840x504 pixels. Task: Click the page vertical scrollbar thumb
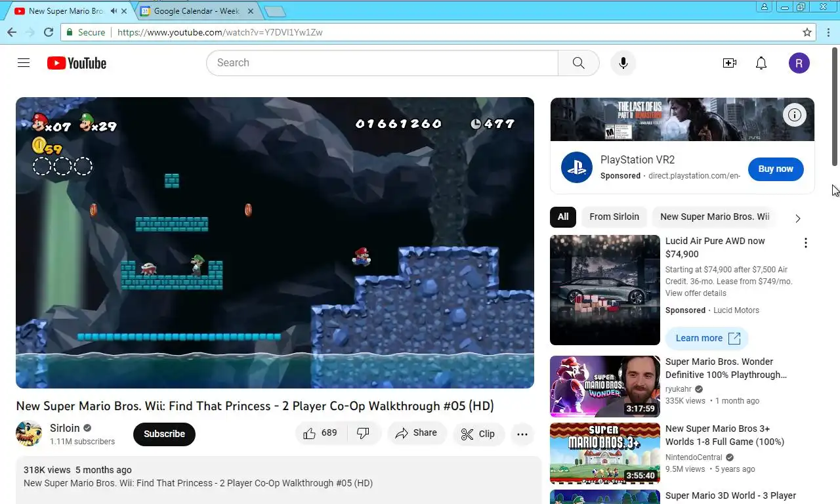835,106
